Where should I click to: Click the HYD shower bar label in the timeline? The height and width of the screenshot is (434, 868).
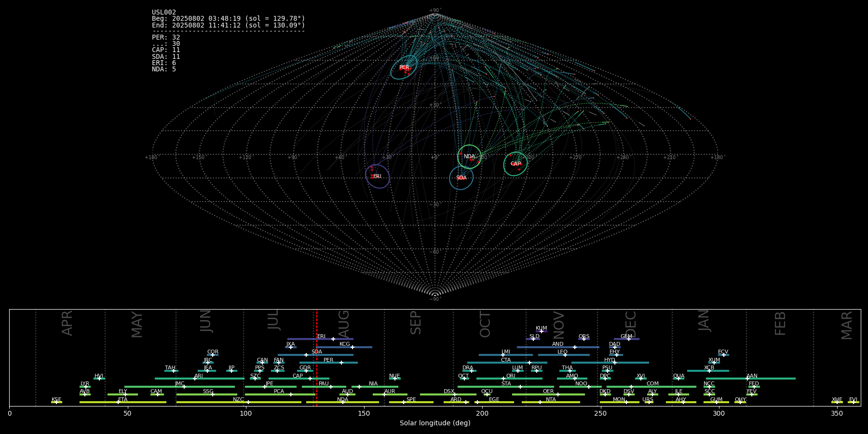click(610, 360)
